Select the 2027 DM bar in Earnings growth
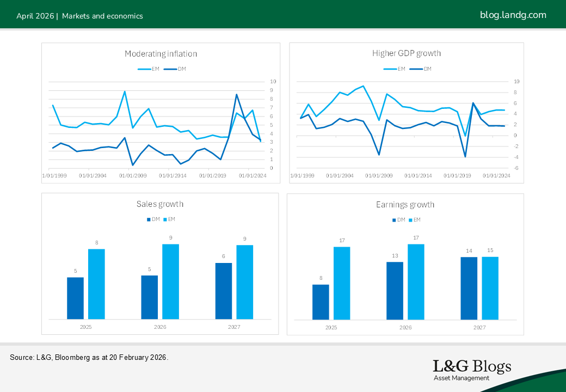This screenshot has height=392, width=566. [469, 288]
